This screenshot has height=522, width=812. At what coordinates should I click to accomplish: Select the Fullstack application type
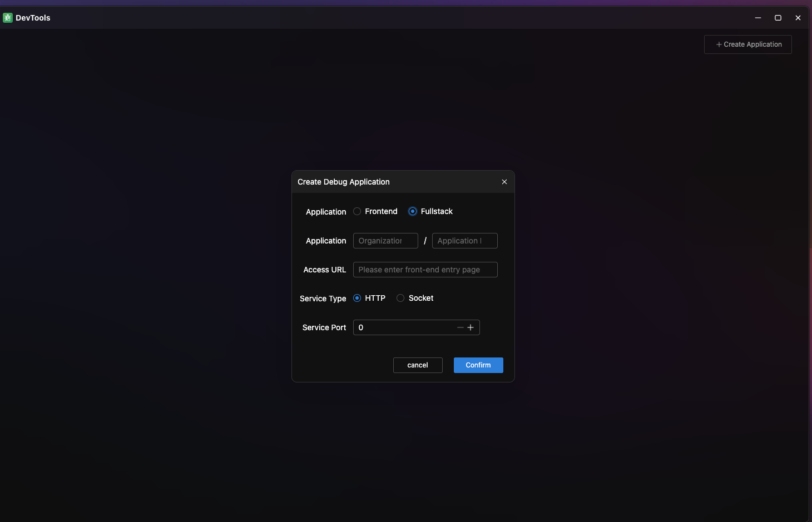(412, 211)
